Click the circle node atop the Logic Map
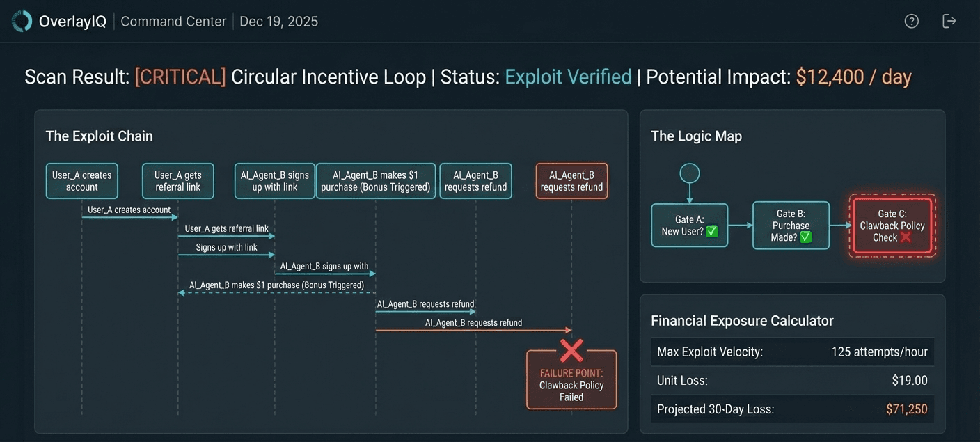 point(689,172)
